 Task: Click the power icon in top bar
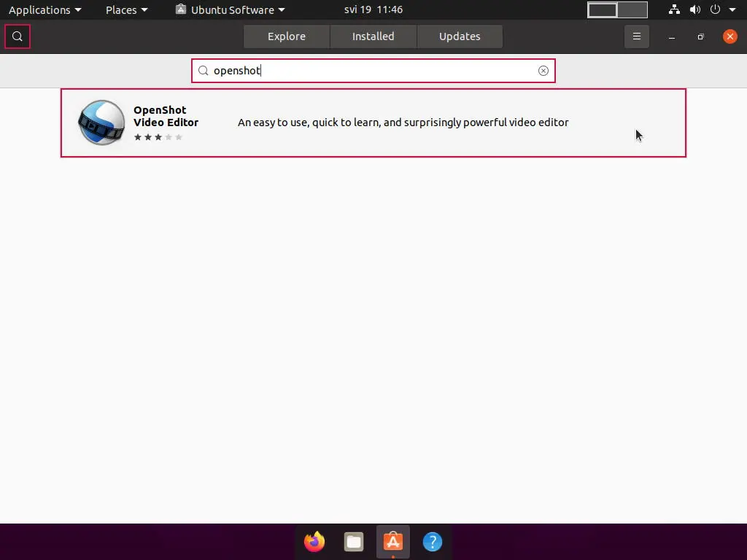715,9
